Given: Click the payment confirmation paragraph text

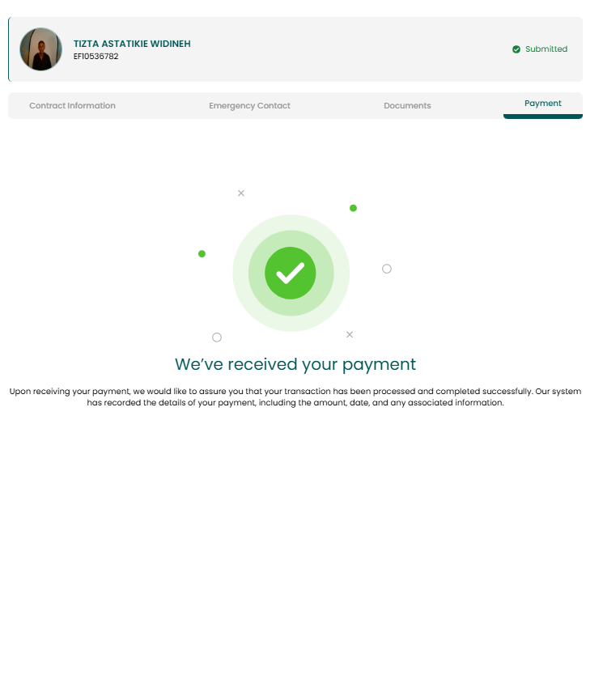Looking at the screenshot, I should tap(295, 397).
